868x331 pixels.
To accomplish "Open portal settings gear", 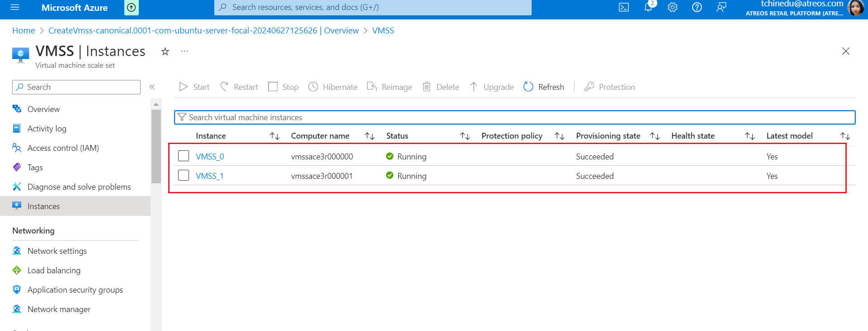I will (673, 7).
